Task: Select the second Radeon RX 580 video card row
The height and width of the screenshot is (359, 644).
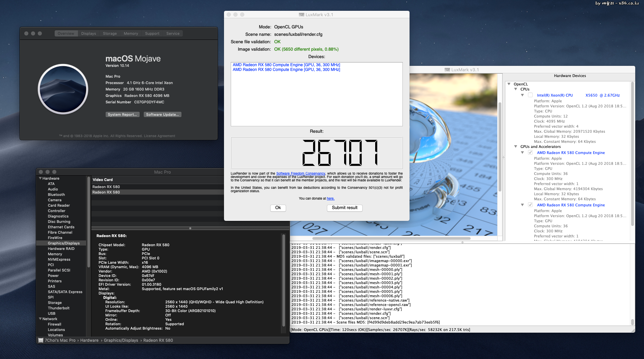Action: pos(158,192)
